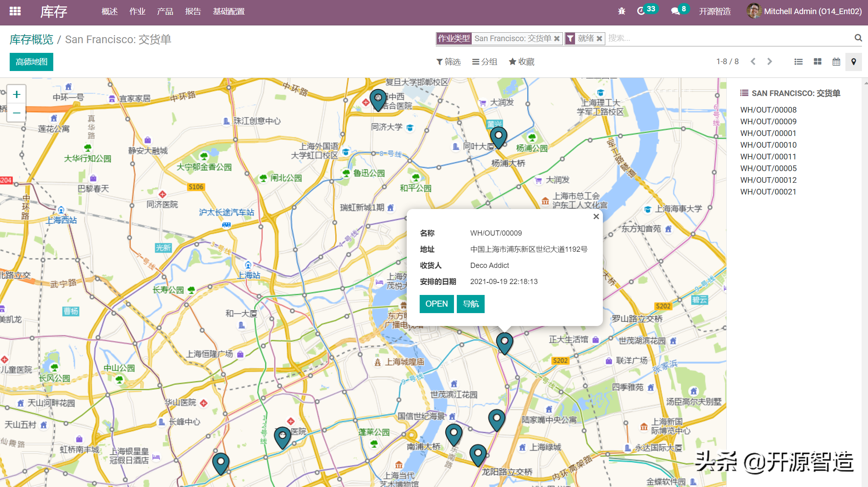
Task: Go to previous page arrow
Action: click(x=753, y=62)
